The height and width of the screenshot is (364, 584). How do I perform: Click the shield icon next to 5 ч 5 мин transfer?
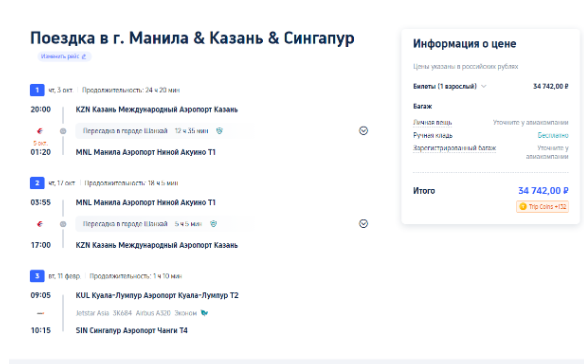tap(213, 224)
